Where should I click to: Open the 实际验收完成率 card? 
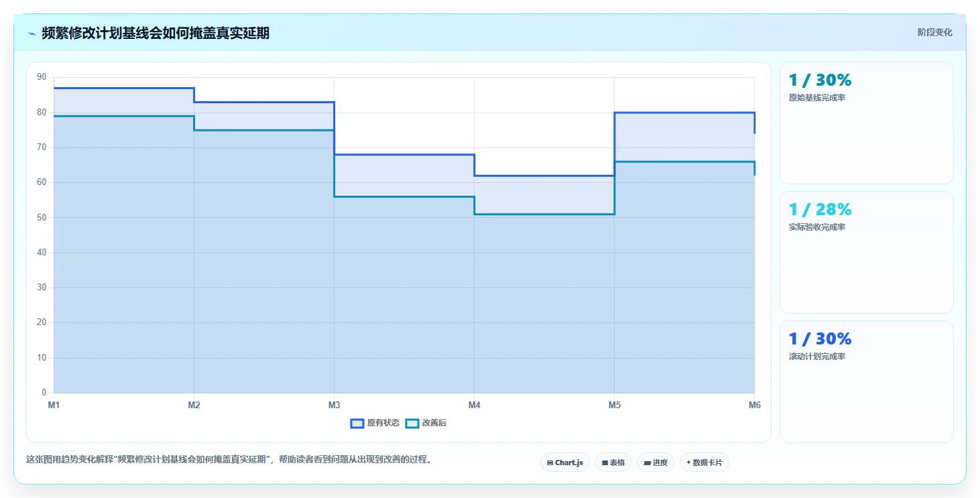pos(866,252)
